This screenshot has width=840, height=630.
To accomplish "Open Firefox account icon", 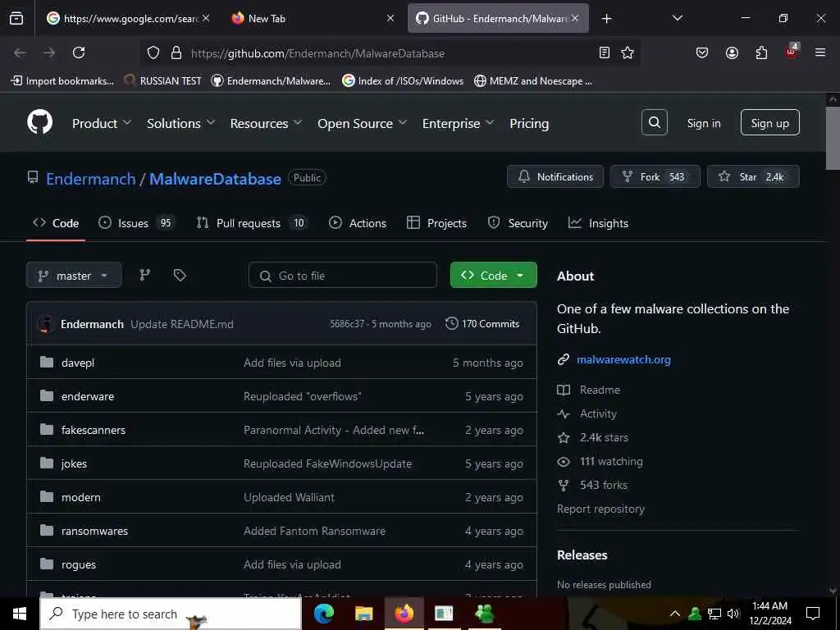I will (732, 52).
